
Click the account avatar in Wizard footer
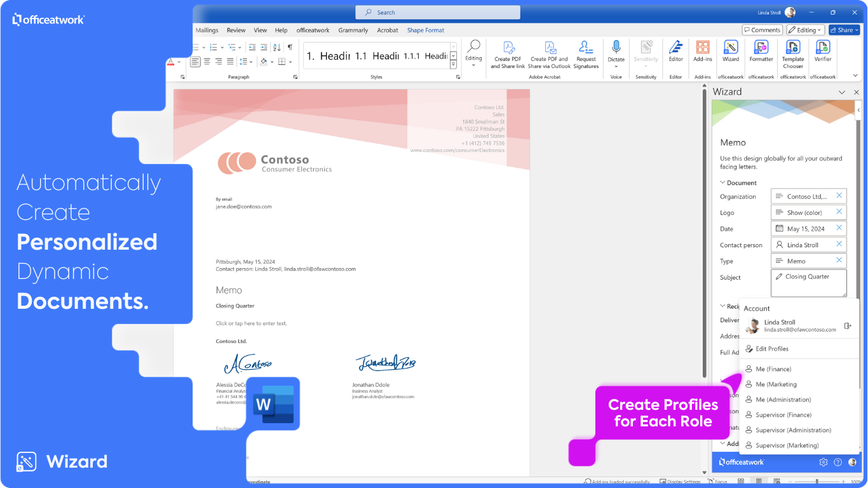(x=853, y=462)
